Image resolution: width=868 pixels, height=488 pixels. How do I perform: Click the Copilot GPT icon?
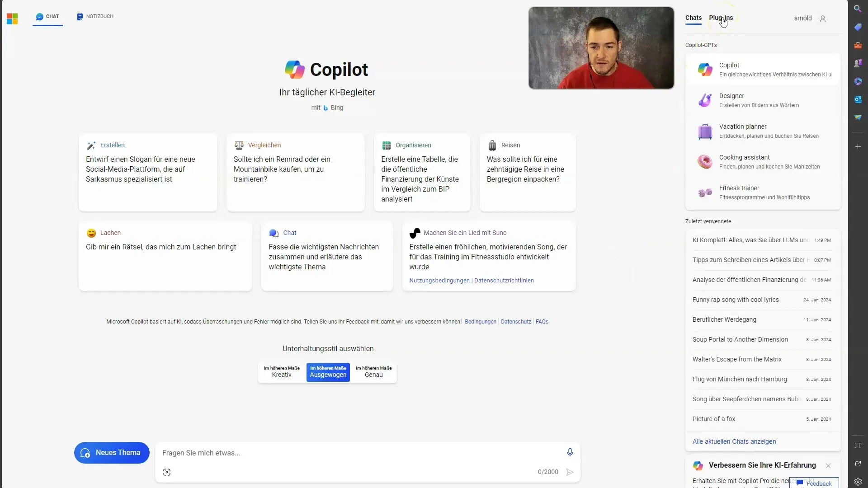pyautogui.click(x=705, y=69)
